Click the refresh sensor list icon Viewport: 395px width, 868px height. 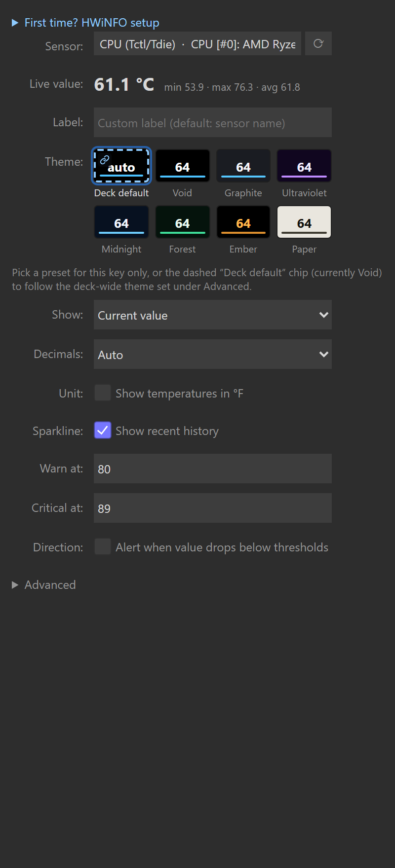click(x=318, y=43)
